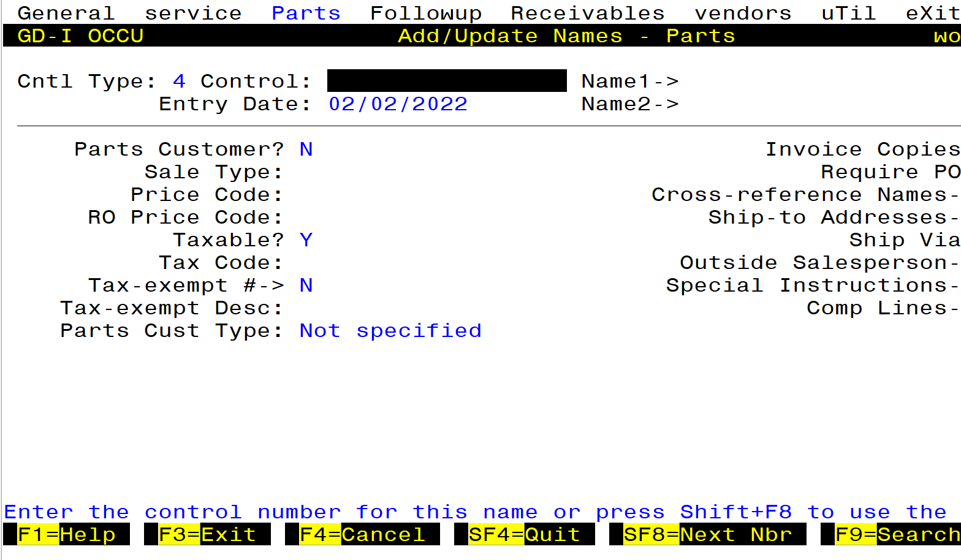
Task: Click the 'Add/Update Names - Parts' title
Action: (566, 36)
